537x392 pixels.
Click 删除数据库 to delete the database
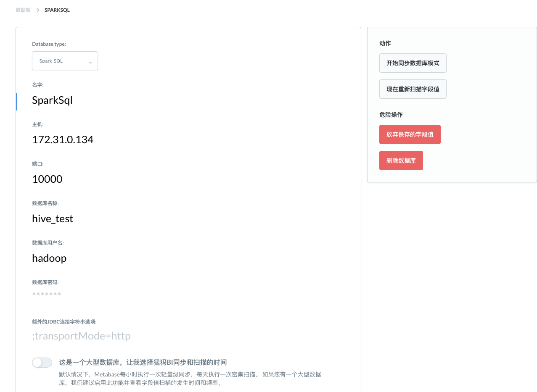click(401, 160)
